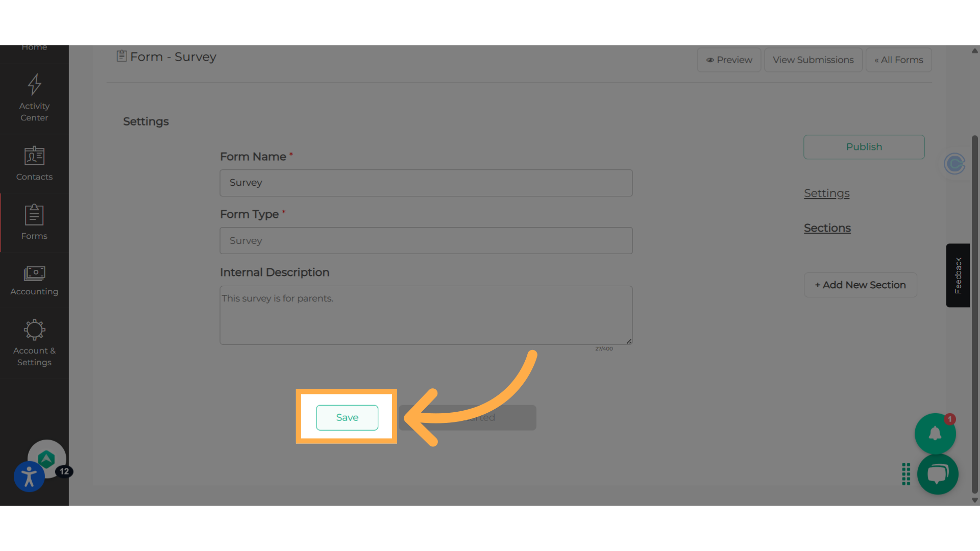Add a new section

pyautogui.click(x=860, y=285)
